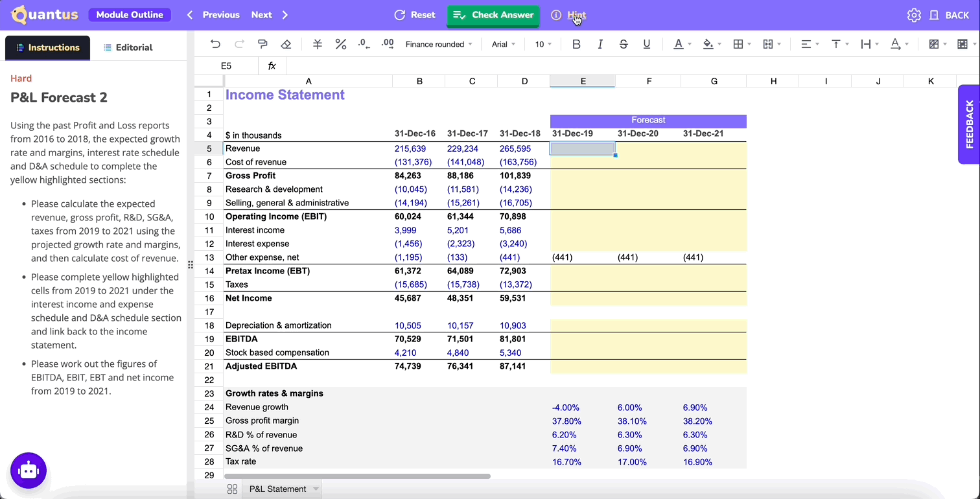Go to Previous exercise
This screenshot has width=980, height=499.
click(x=213, y=15)
